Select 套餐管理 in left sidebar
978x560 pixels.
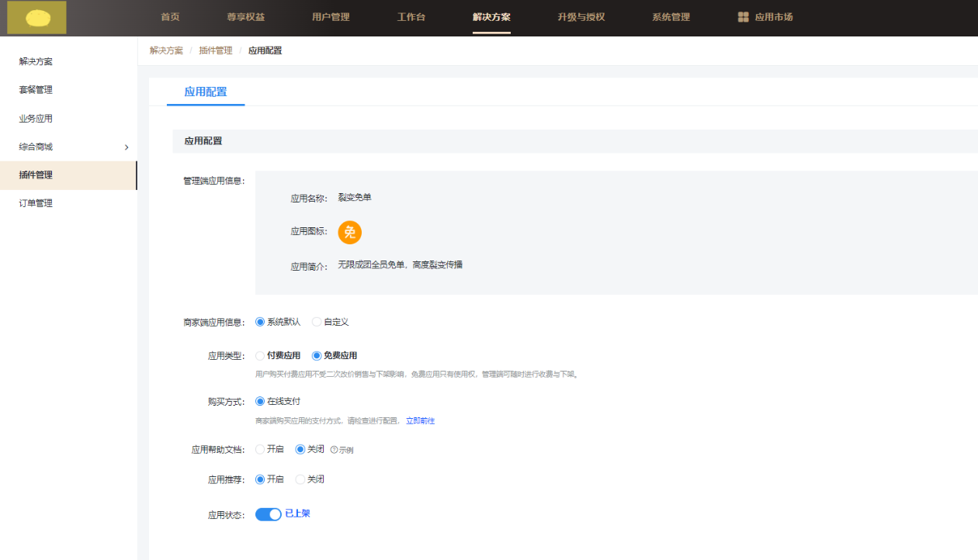(36, 90)
